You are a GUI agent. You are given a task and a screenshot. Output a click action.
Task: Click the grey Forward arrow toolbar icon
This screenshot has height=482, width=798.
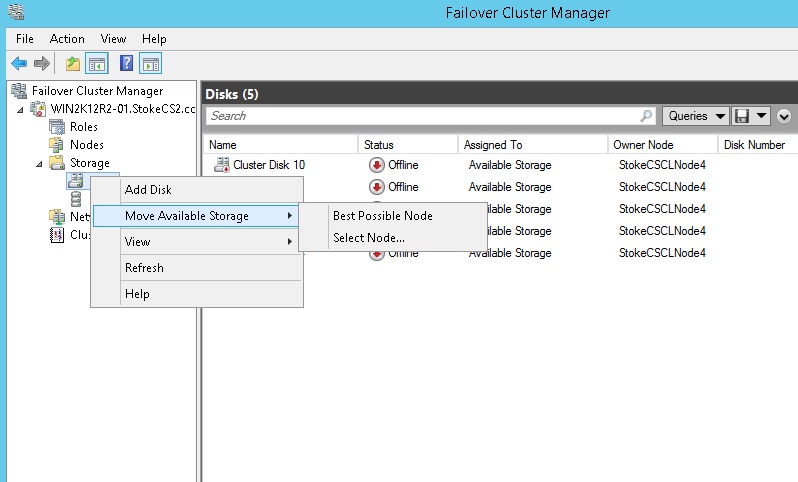click(x=42, y=64)
